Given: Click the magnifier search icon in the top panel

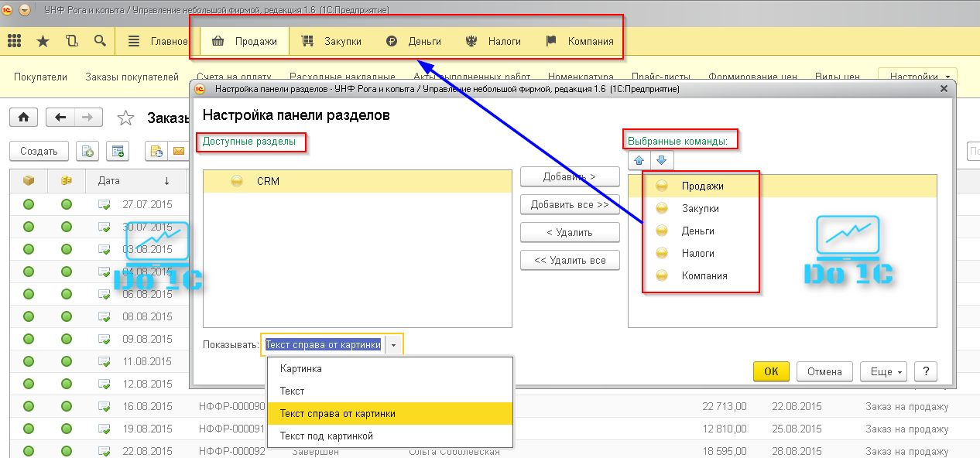Looking at the screenshot, I should tap(100, 41).
